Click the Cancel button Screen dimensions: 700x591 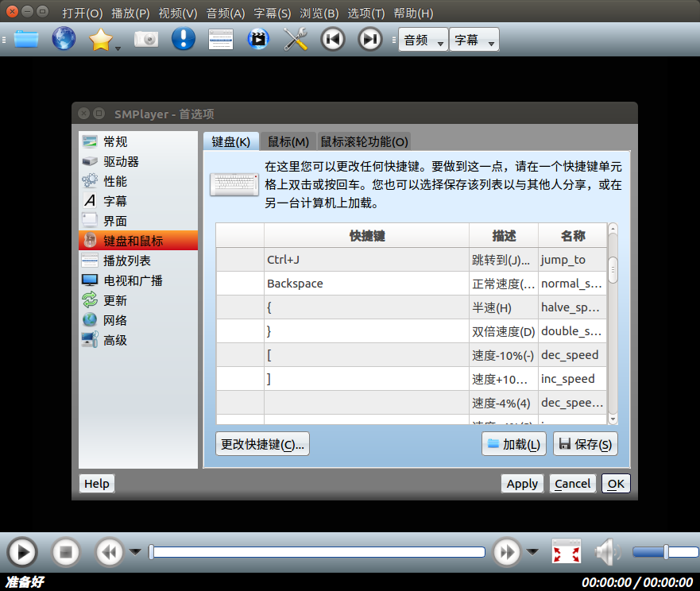pyautogui.click(x=573, y=484)
